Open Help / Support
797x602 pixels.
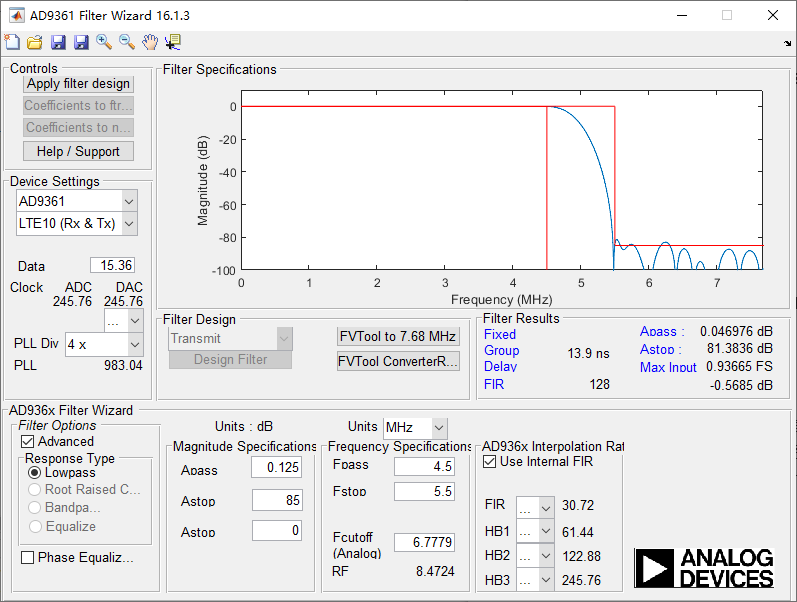click(x=78, y=152)
